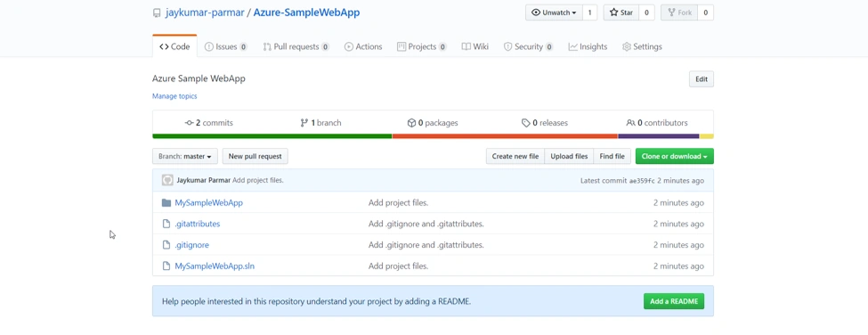Click the MySampleWebApp folder icon
Screen dimensions: 868x335
click(166, 202)
